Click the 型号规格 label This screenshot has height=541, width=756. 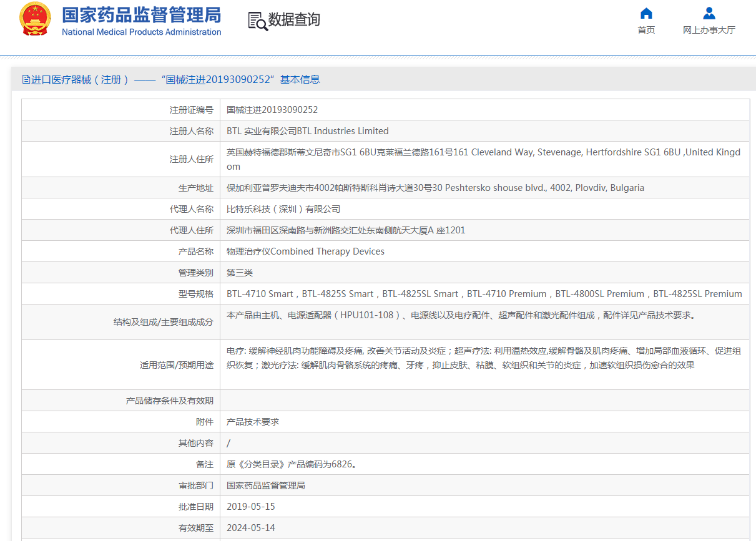click(196, 294)
